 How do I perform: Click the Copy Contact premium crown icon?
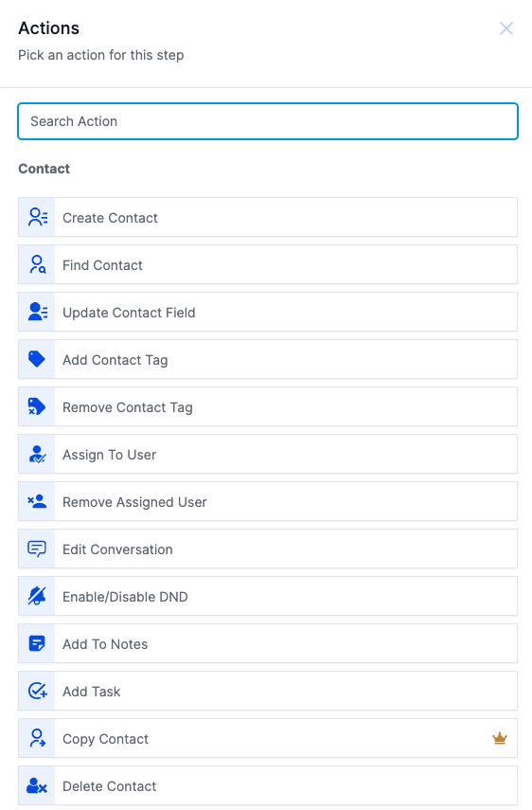(x=500, y=739)
